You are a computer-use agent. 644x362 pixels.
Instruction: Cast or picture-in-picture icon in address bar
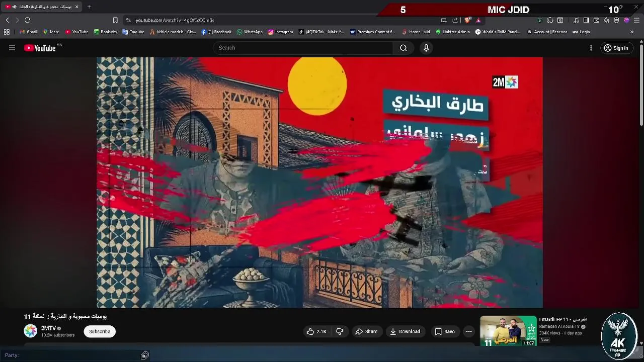click(444, 20)
